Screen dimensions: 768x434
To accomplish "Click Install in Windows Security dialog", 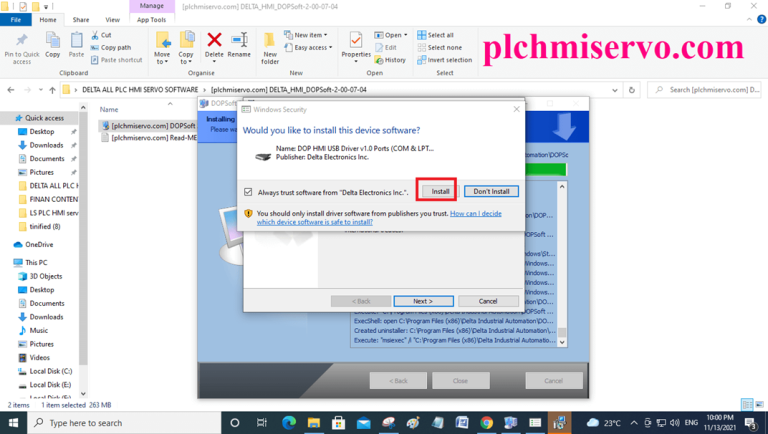I will coord(440,192).
